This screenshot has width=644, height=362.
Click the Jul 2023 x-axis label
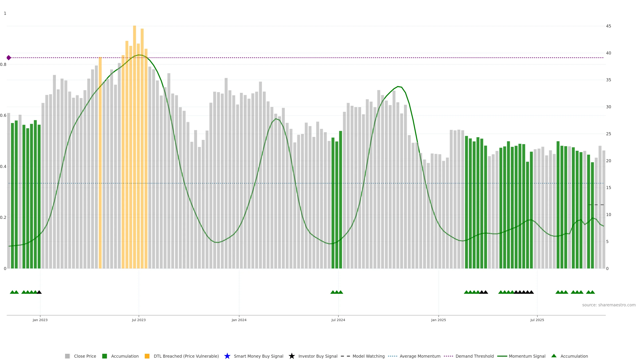coord(139,320)
